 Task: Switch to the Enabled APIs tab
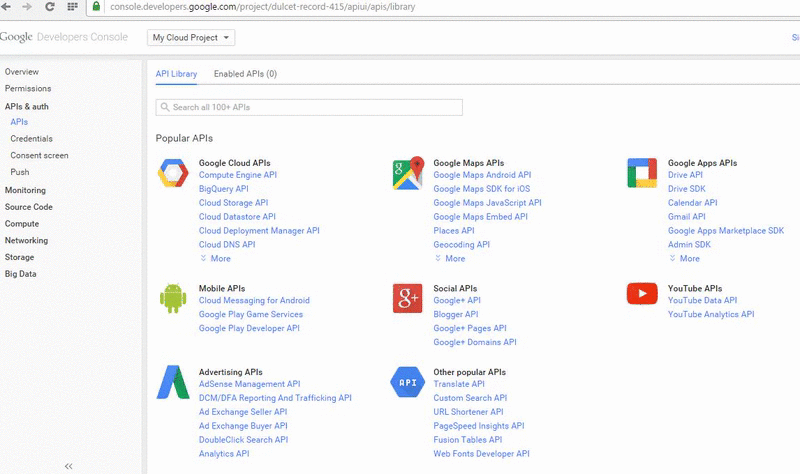(x=245, y=74)
